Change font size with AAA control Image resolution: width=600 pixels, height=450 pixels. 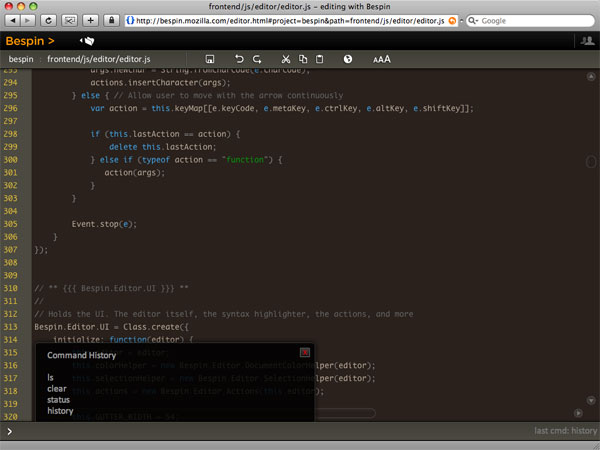(x=381, y=60)
